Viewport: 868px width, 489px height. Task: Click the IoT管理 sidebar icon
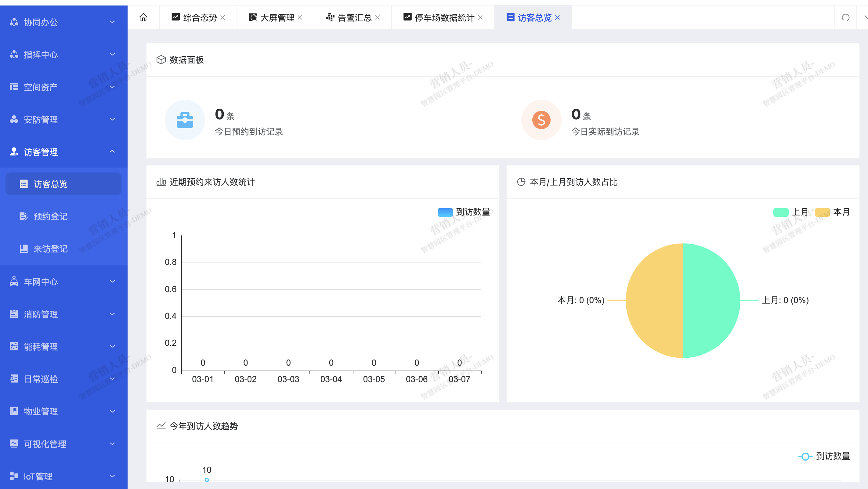(14, 476)
